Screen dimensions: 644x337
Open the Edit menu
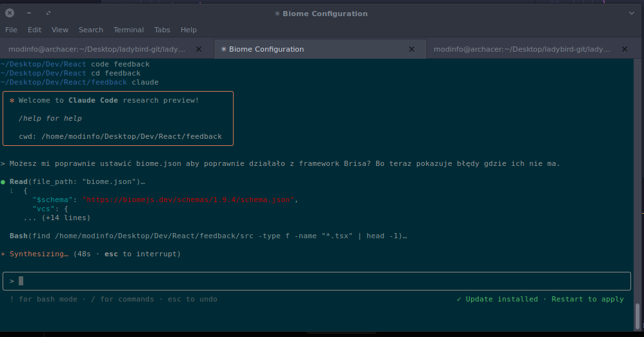tap(34, 30)
